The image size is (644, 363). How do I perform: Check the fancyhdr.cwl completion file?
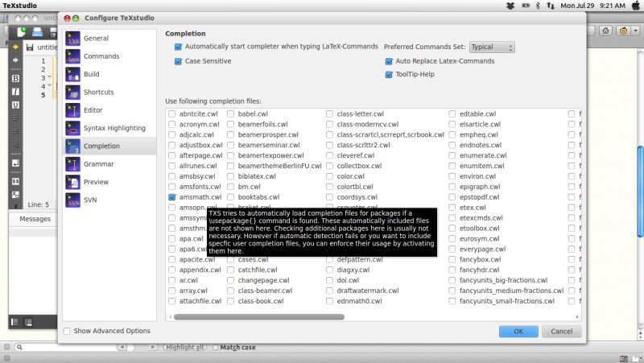click(452, 270)
